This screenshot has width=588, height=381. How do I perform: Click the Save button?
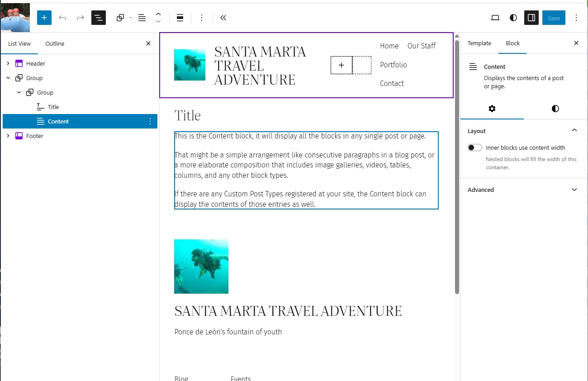click(554, 18)
